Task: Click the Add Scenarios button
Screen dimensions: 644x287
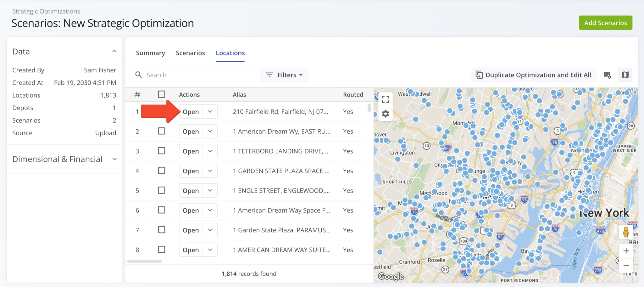Action: [x=605, y=23]
